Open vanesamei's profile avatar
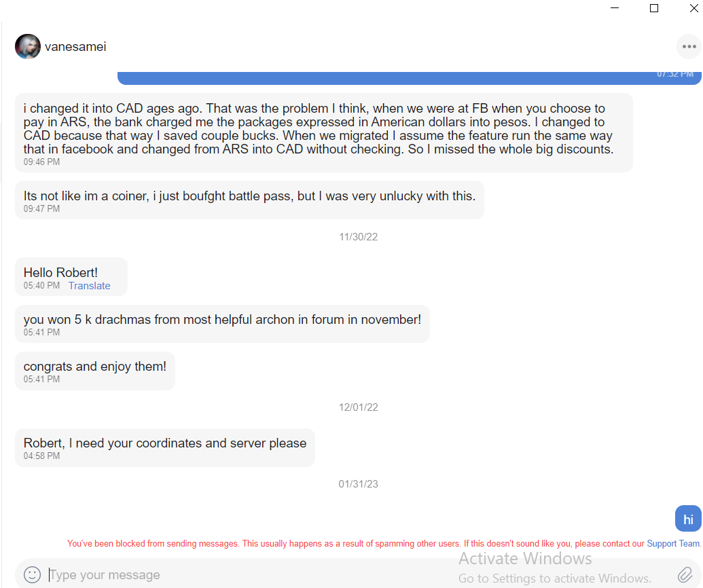 (28, 47)
